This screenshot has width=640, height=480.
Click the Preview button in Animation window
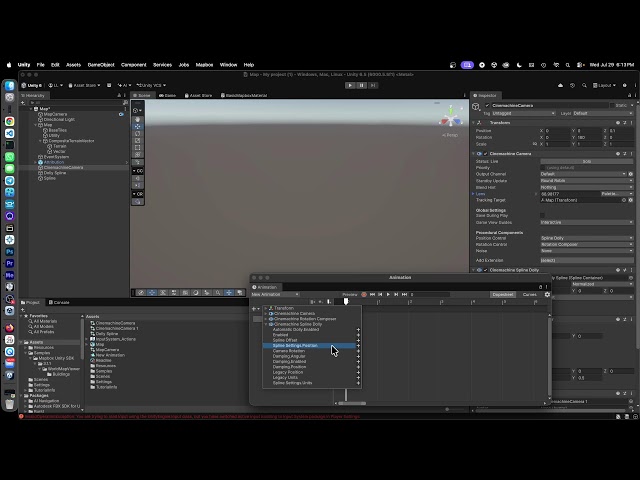tap(350, 294)
